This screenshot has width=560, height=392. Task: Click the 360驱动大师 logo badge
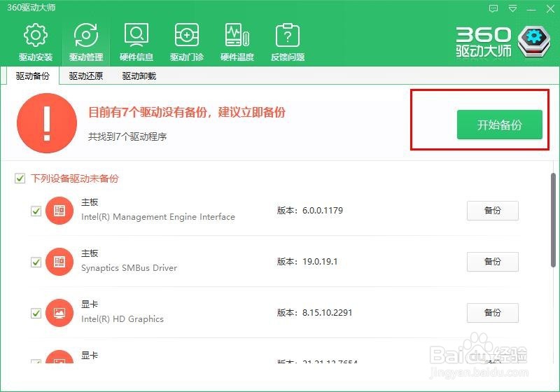tap(533, 42)
